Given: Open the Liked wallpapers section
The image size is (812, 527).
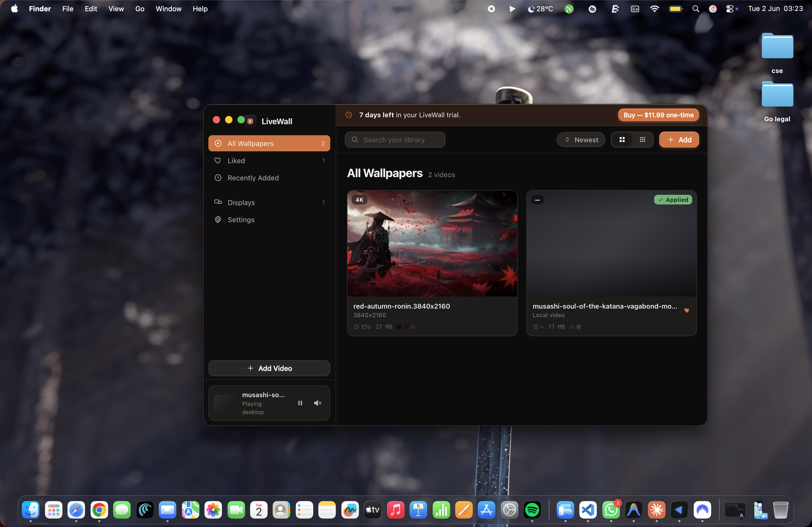Looking at the screenshot, I should pos(269,160).
